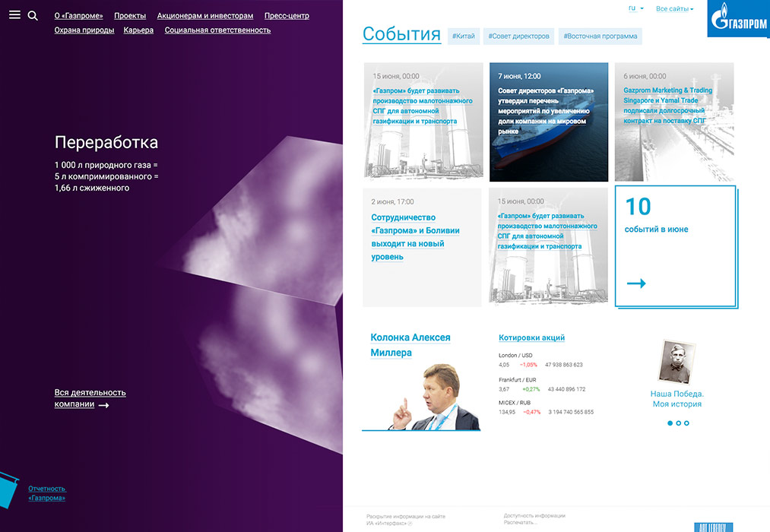Click the search magnifier icon
Image resolution: width=770 pixels, height=532 pixels.
click(33, 15)
